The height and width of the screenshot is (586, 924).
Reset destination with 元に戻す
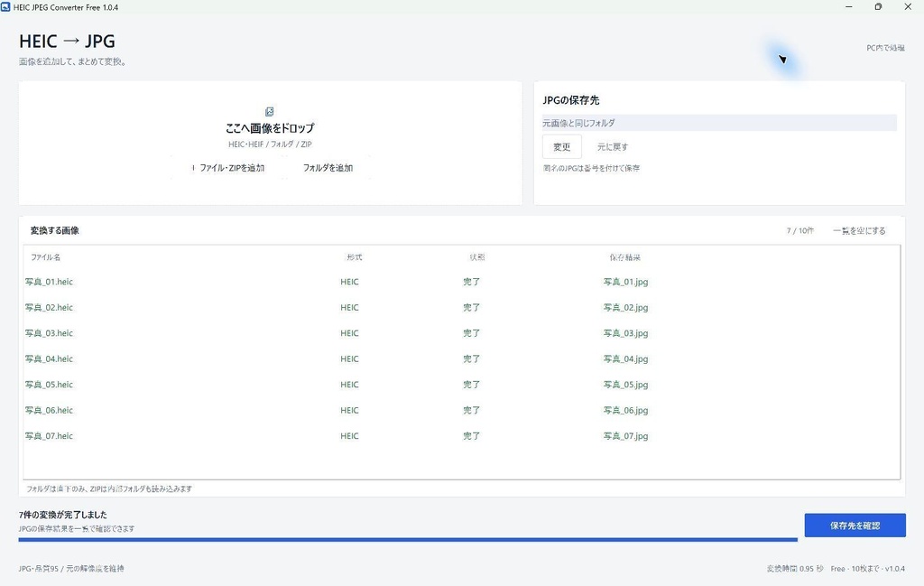coord(613,147)
